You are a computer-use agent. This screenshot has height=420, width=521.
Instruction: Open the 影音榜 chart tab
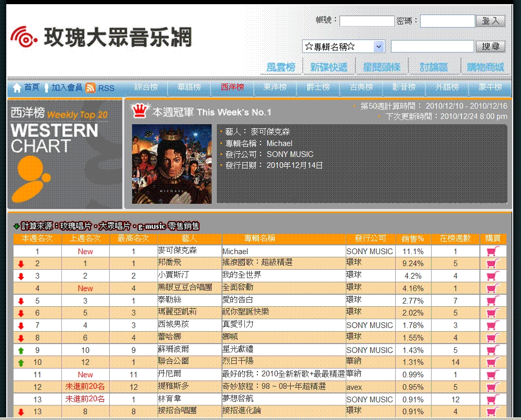[x=404, y=87]
